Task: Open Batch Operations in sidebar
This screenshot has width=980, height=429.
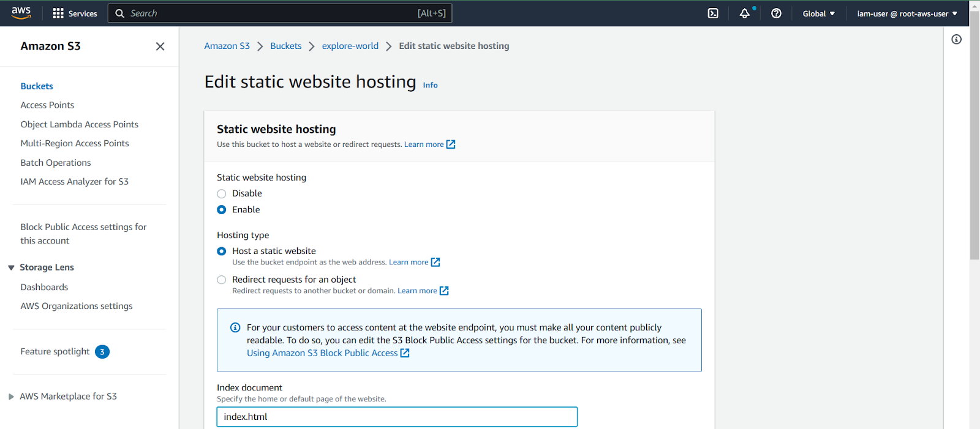Action: click(x=56, y=163)
